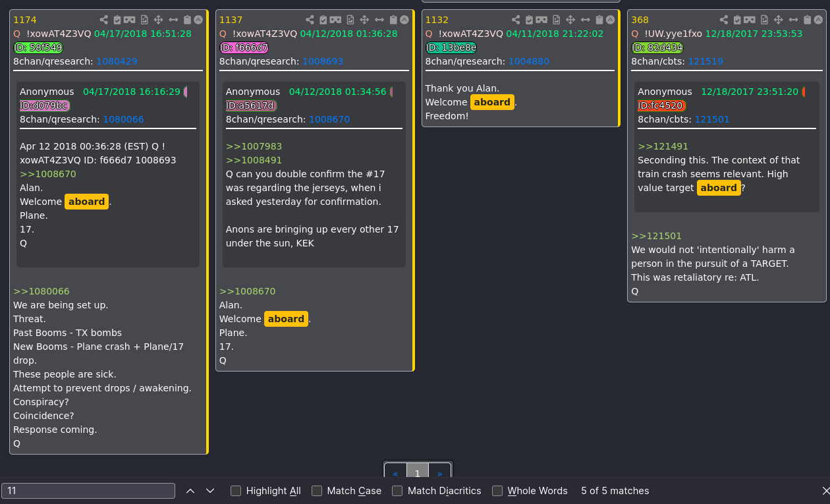Click the four-way move arrows on post 1174
The width and height of the screenshot is (830, 504).
(158, 20)
